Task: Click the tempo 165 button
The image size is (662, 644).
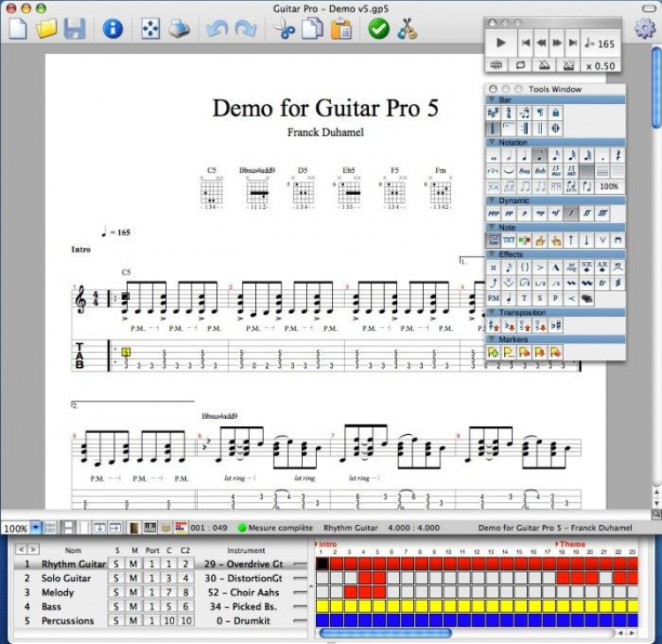Action: point(600,42)
